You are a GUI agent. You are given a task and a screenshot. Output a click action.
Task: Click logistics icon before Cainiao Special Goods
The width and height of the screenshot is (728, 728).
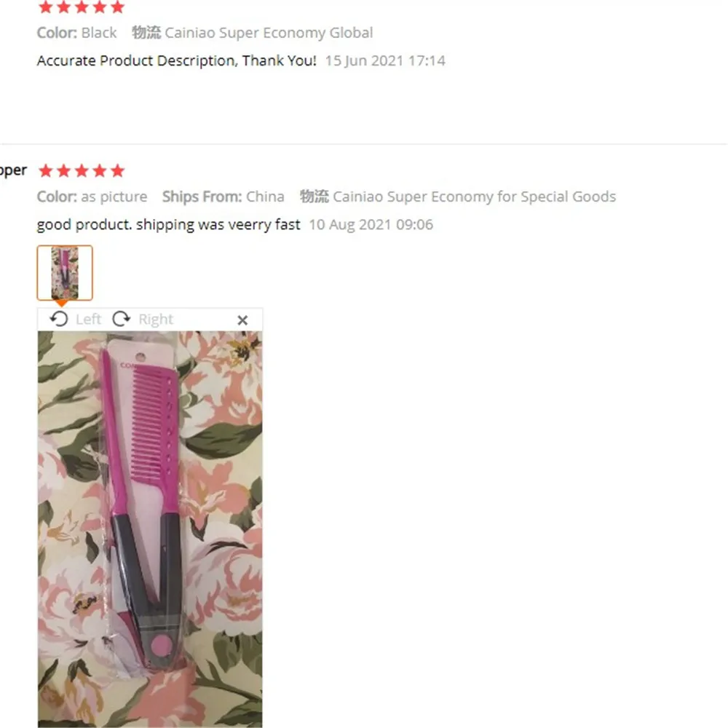(314, 197)
